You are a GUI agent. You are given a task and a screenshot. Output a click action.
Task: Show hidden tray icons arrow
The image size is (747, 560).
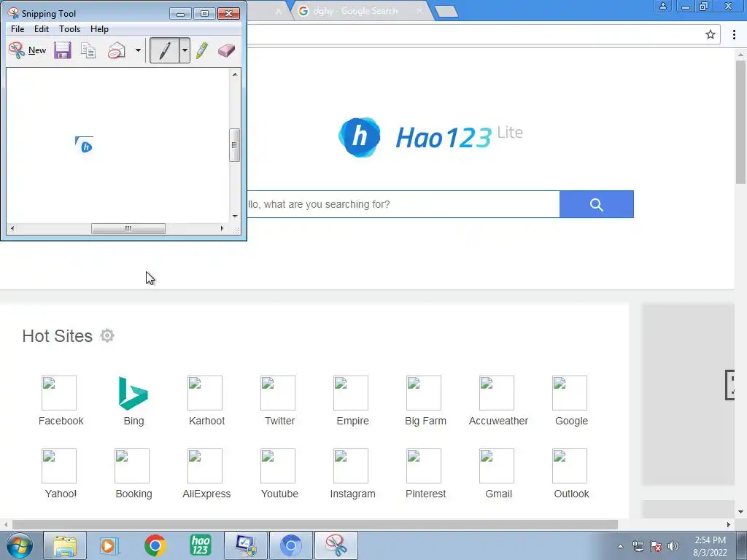pos(620,546)
